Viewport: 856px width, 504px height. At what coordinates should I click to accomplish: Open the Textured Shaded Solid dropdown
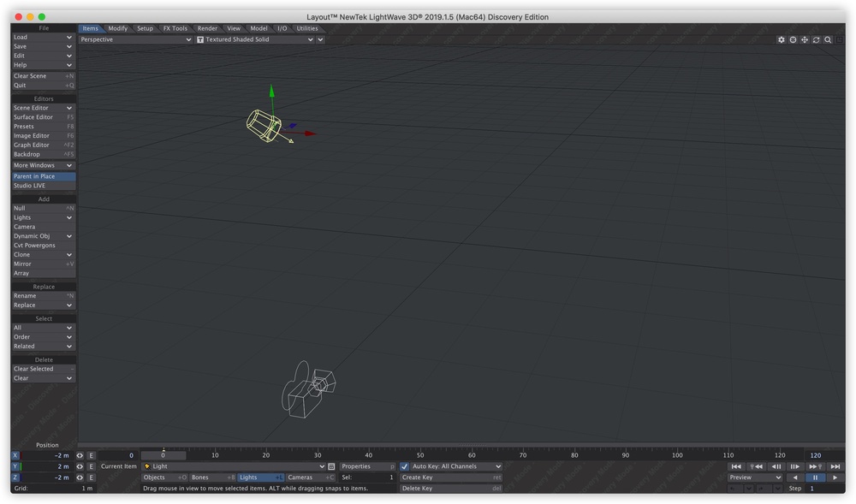click(x=255, y=40)
